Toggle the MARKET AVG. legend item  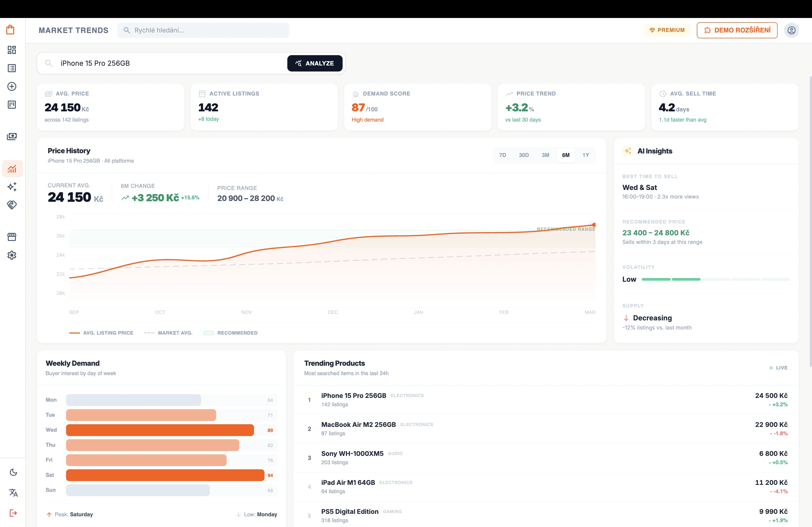pyautogui.click(x=168, y=333)
